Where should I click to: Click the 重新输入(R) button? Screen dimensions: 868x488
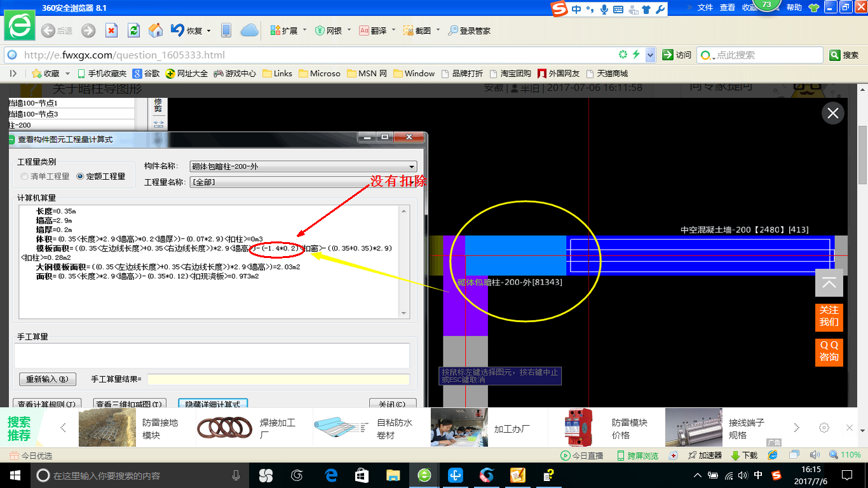coord(48,379)
